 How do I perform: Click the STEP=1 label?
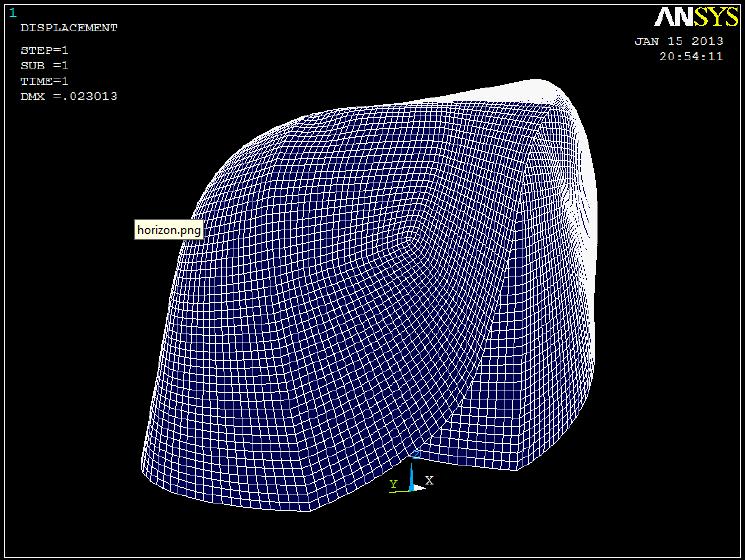44,50
